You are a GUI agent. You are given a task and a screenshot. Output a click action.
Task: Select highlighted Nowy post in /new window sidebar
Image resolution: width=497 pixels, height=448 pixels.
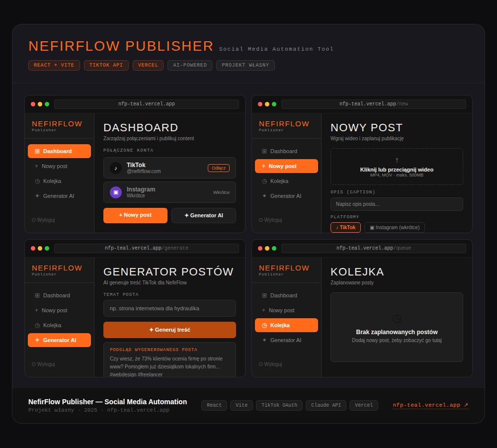286,166
